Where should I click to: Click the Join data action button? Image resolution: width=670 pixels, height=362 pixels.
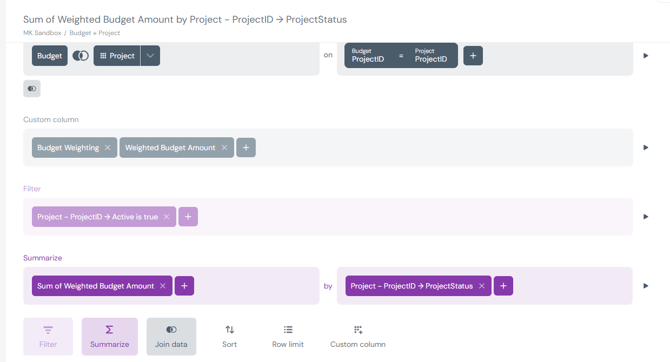click(x=171, y=336)
